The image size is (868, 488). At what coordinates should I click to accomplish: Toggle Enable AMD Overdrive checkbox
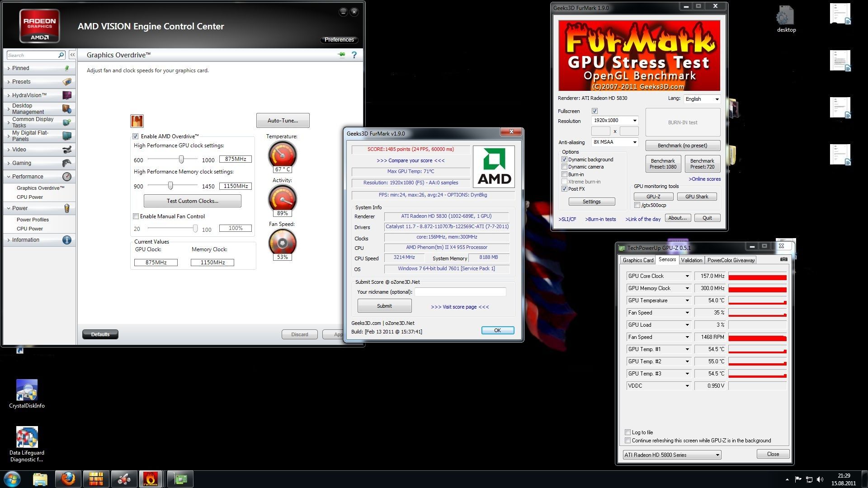[x=135, y=136]
